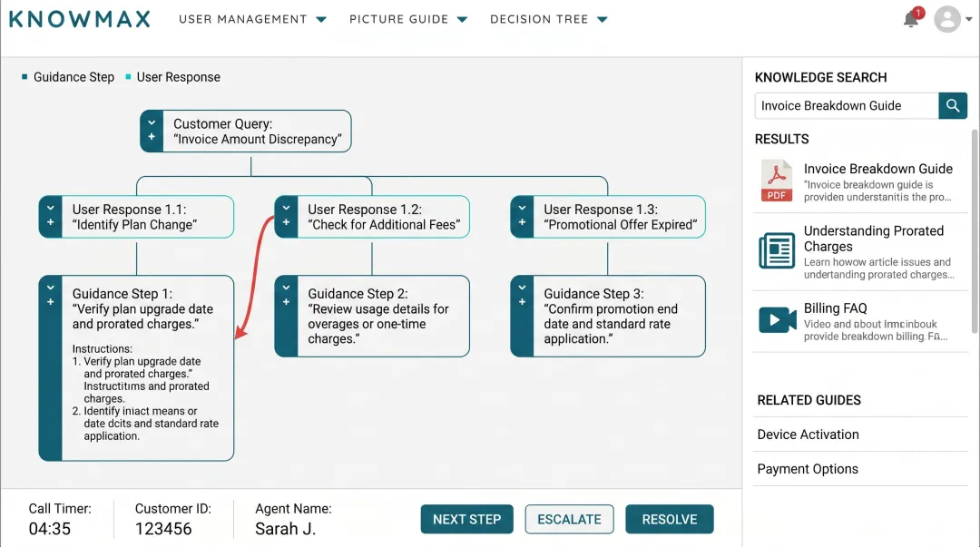Click plus on Guidance Step 3
Image resolution: width=980 pixels, height=547 pixels.
pos(522,302)
